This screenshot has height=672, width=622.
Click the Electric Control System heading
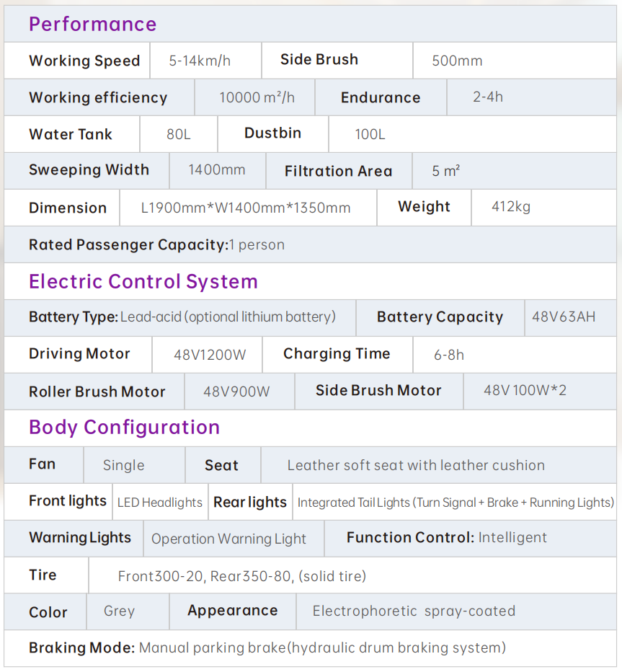pyautogui.click(x=143, y=281)
